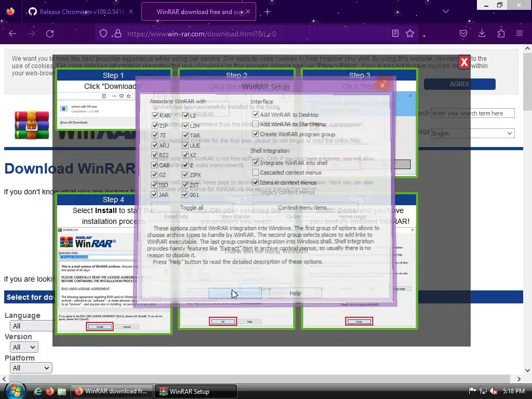
Task: Click the taskbar clock showing 5:18 PM
Action: click(514, 391)
